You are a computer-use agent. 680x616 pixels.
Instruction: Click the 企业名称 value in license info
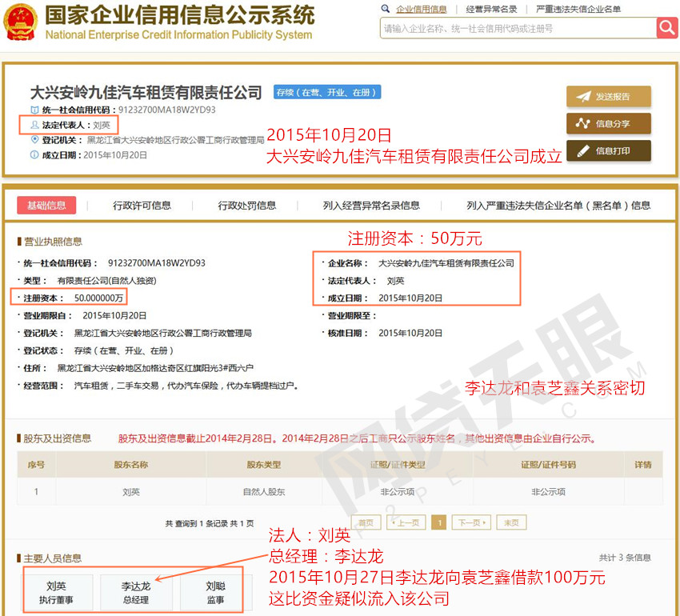446,263
